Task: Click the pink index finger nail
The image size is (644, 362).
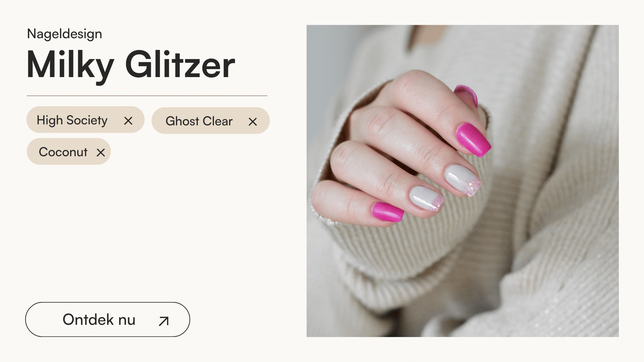Action: coord(473,139)
